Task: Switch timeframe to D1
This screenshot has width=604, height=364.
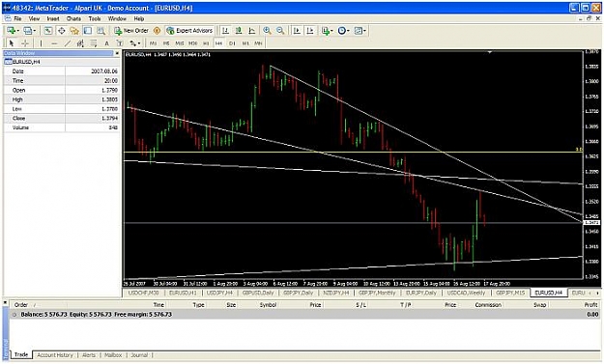Action: (232, 43)
